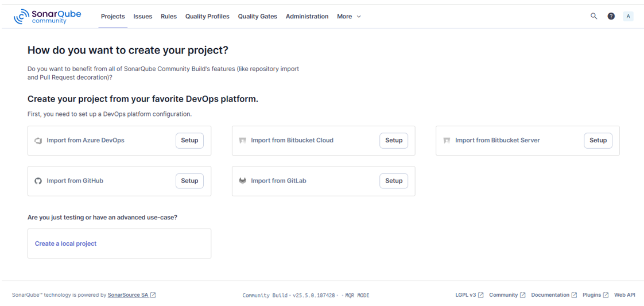Set up Bitbucket Server import

[x=598, y=141]
